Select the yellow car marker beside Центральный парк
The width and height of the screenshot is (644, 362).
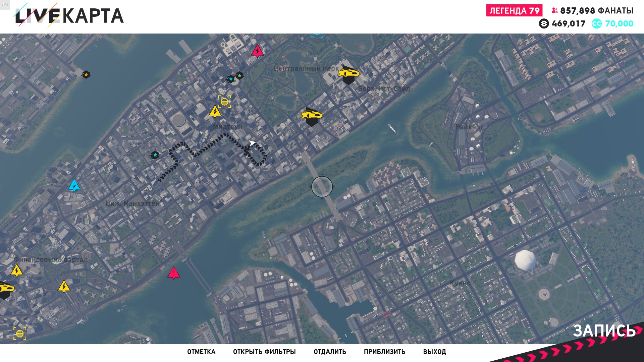(x=348, y=75)
